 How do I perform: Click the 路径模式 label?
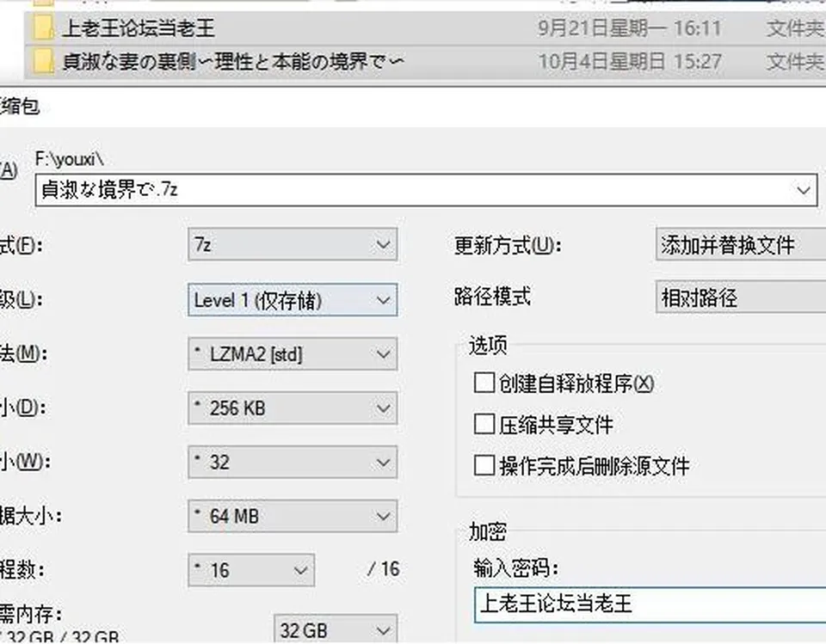[x=492, y=297]
